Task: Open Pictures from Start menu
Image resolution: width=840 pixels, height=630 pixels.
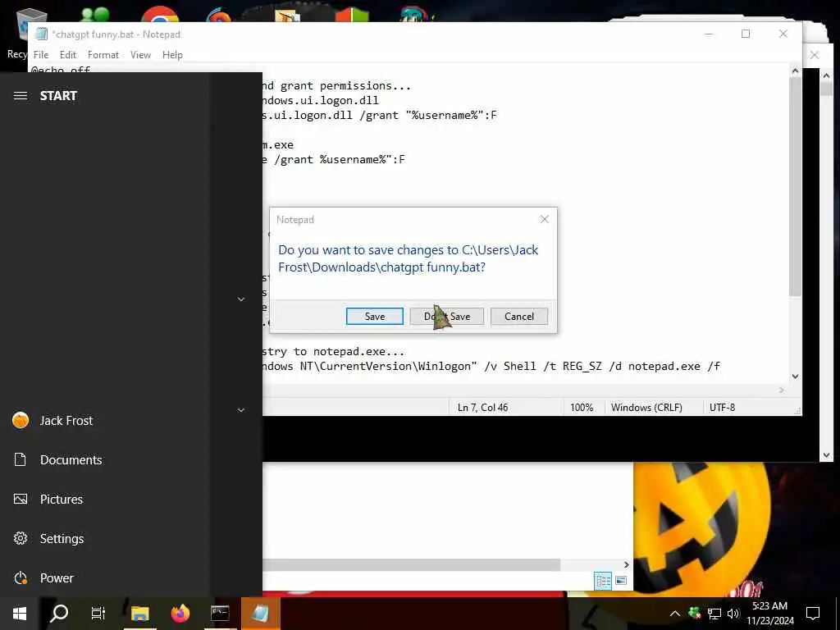Action: [104, 500]
